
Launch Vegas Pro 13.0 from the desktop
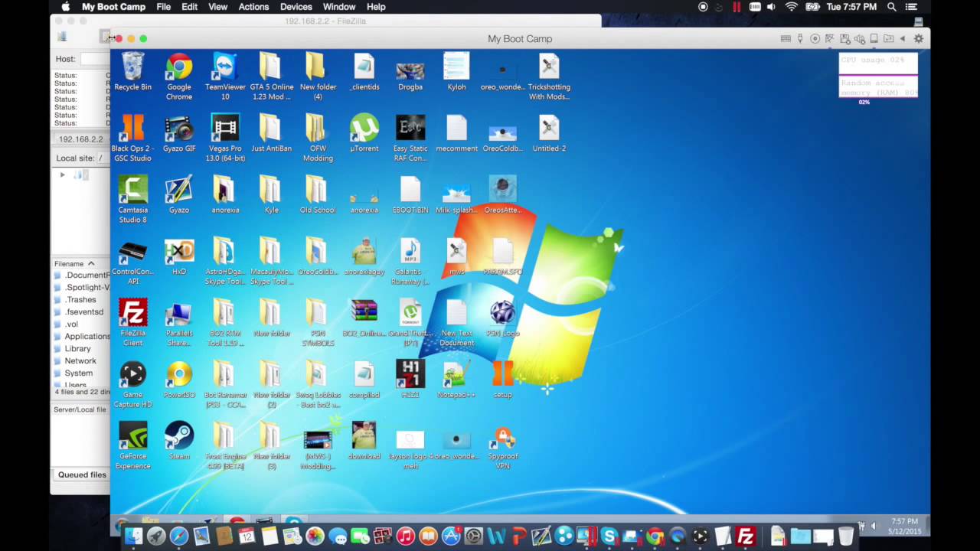point(225,139)
